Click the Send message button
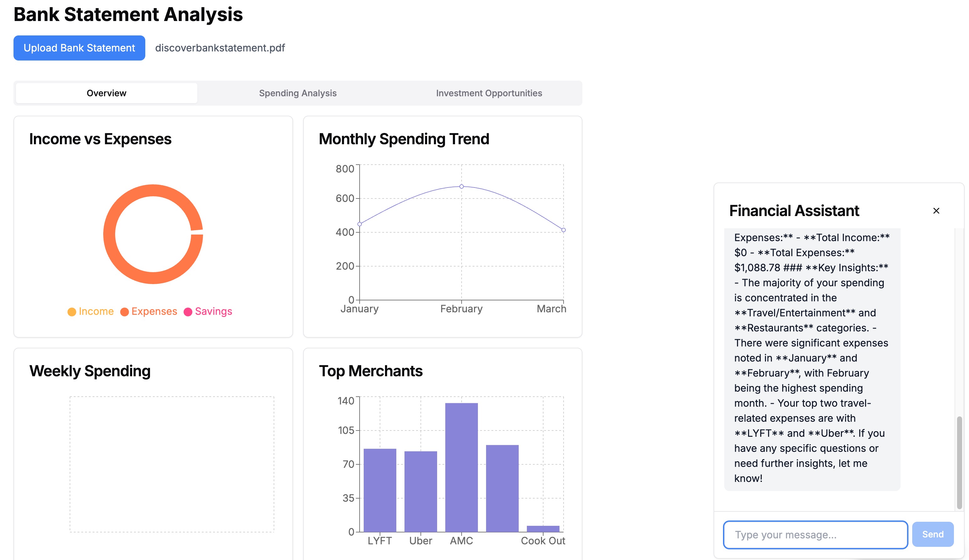The height and width of the screenshot is (560, 969). (x=933, y=534)
